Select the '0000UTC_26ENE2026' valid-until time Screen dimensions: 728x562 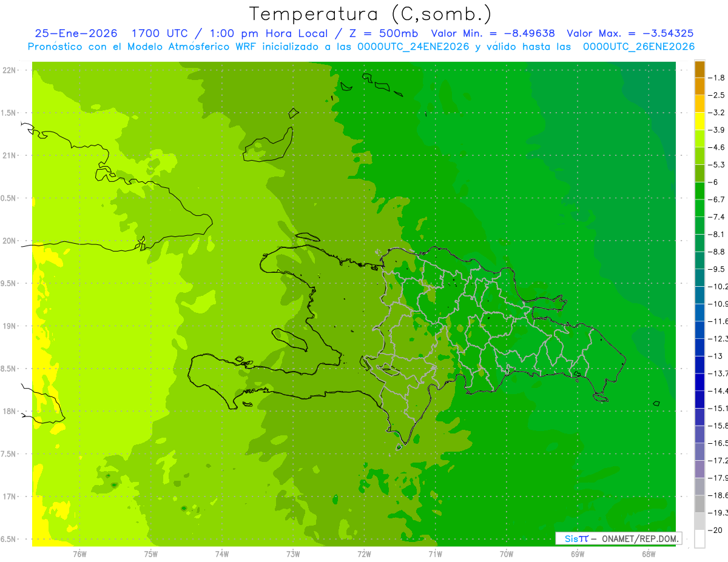[639, 47]
